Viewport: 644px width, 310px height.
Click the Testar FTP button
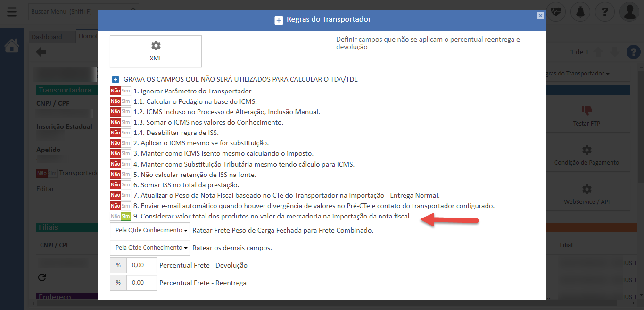[x=587, y=116]
